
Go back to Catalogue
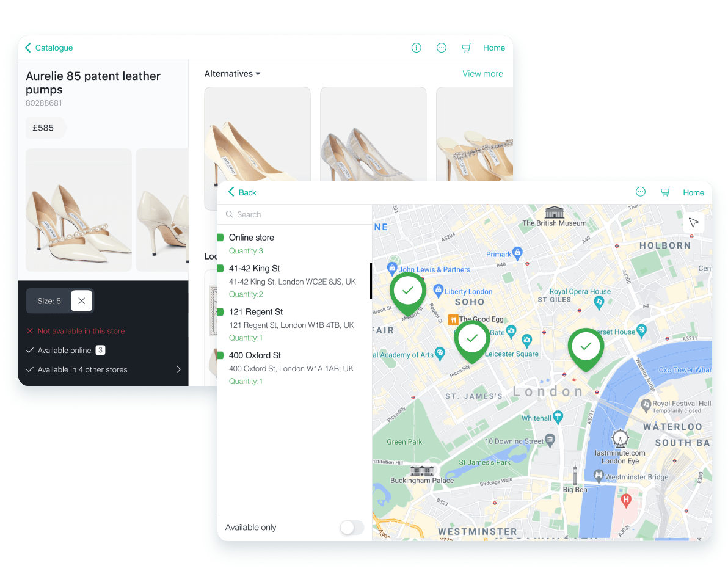49,48
